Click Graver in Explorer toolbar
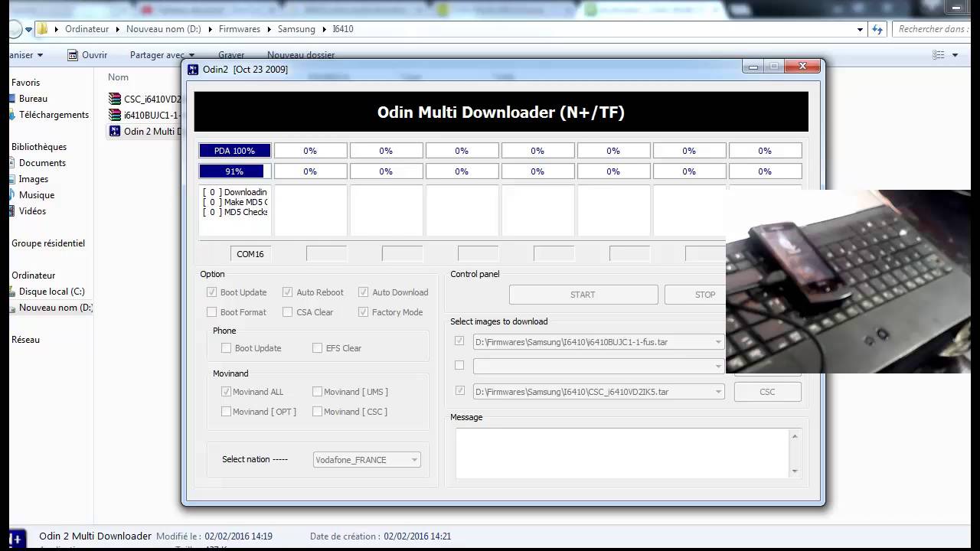Image resolution: width=980 pixels, height=551 pixels. 231,55
